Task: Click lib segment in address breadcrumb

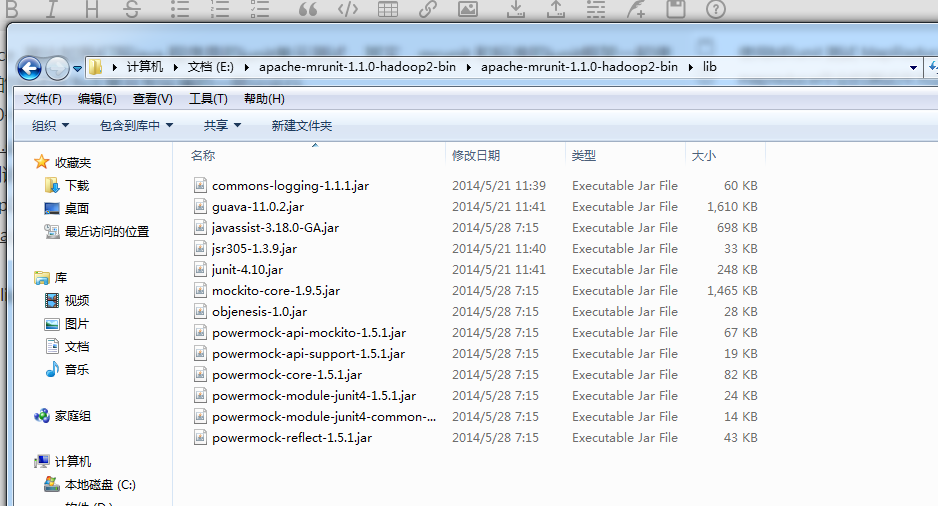Action: pyautogui.click(x=709, y=67)
